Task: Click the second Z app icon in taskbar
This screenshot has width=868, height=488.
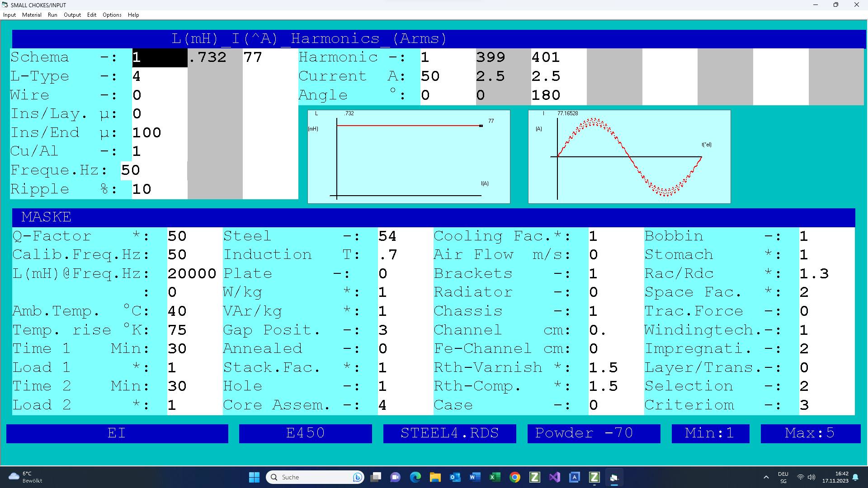Action: coord(594,477)
